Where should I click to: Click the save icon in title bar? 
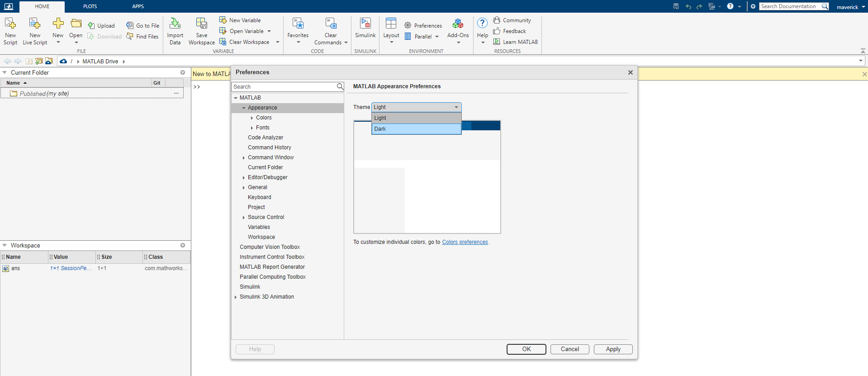[676, 6]
